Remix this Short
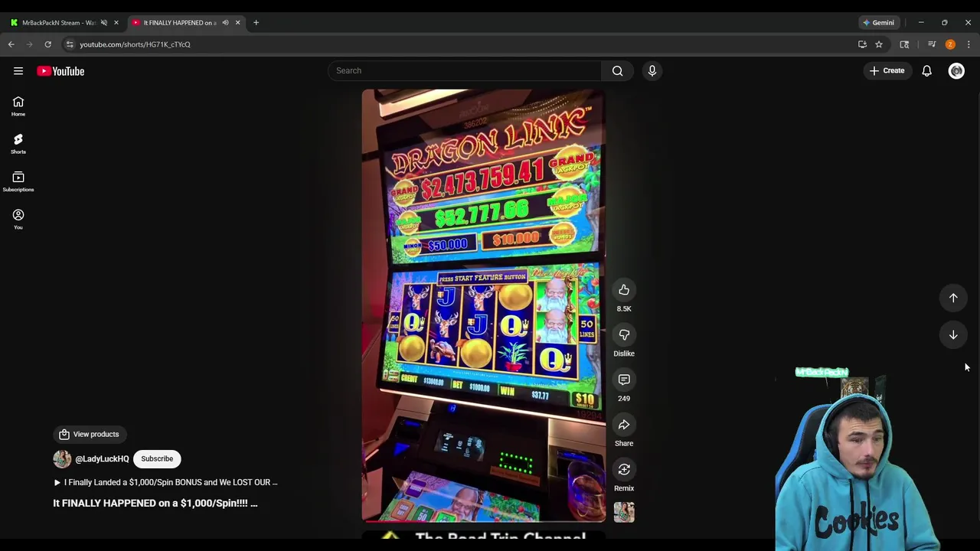The height and width of the screenshot is (551, 980). point(624,470)
